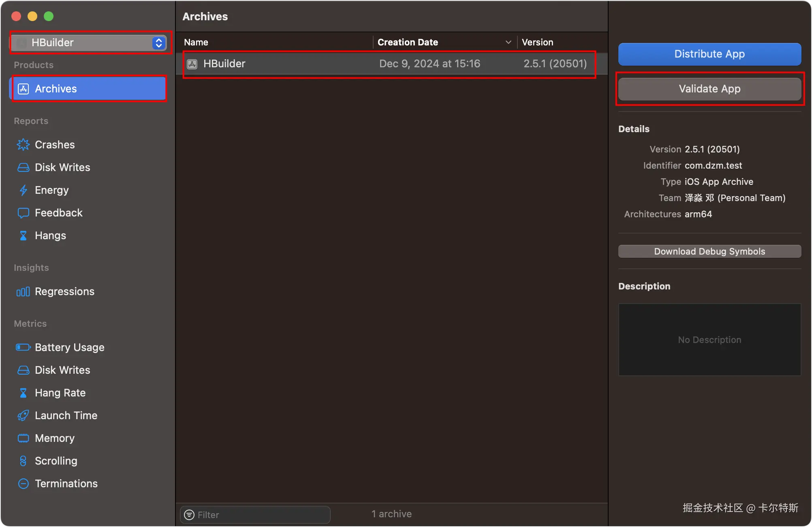This screenshot has width=812, height=527.
Task: Select Archives in the sidebar
Action: [89, 89]
